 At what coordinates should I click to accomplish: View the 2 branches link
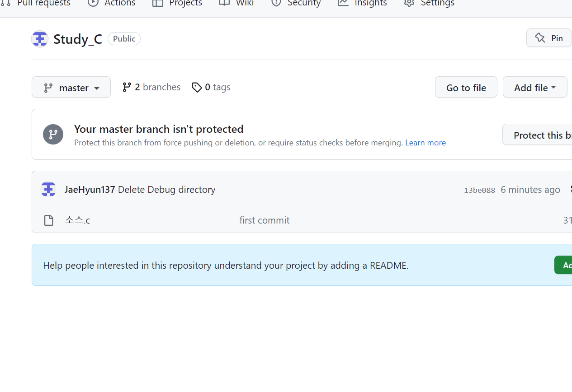(x=151, y=87)
